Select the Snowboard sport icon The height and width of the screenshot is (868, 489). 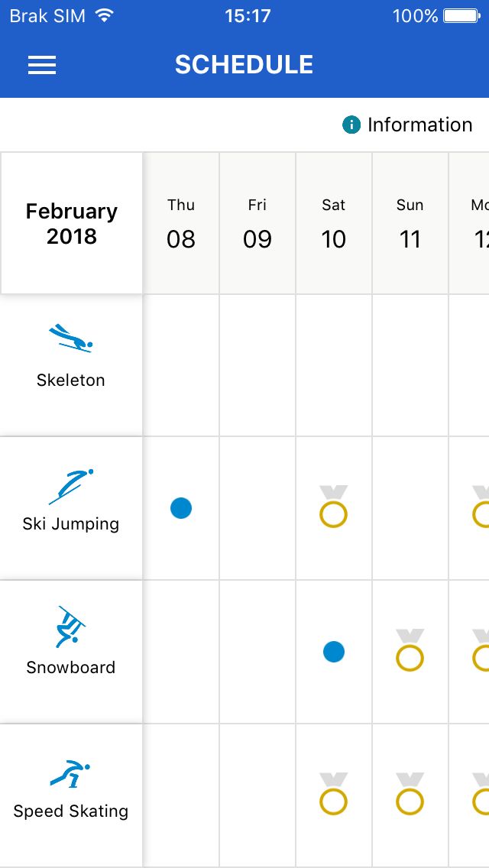[x=71, y=627]
